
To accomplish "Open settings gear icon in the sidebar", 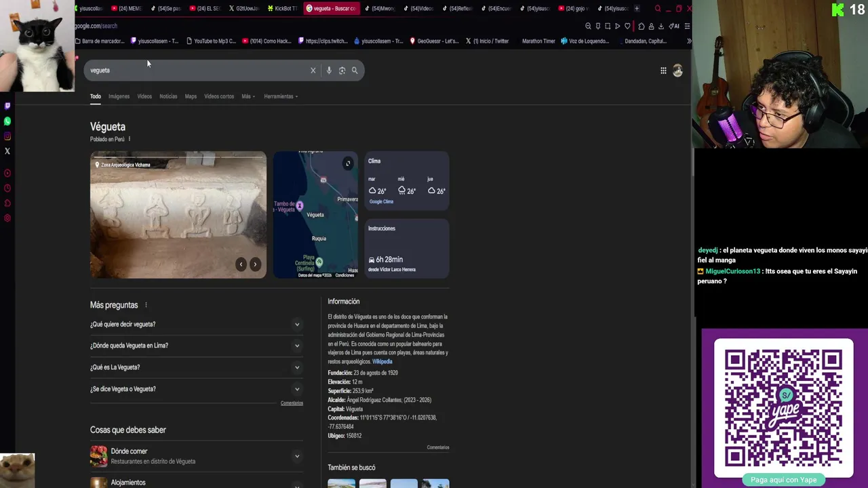I will pyautogui.click(x=7, y=218).
